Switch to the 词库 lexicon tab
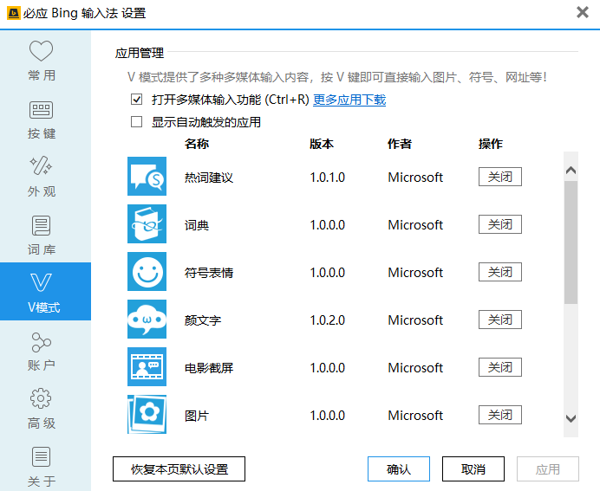Screen dimensions: 600x491 pos(42,234)
